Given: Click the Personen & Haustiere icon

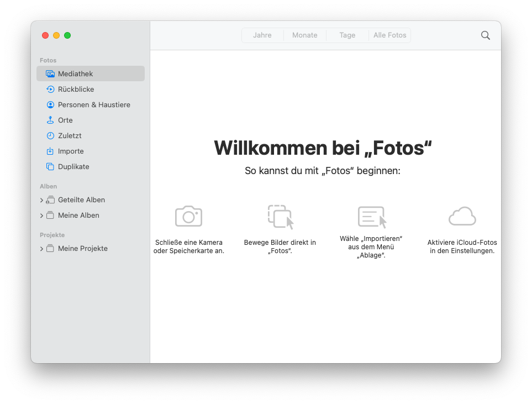Looking at the screenshot, I should coord(50,104).
